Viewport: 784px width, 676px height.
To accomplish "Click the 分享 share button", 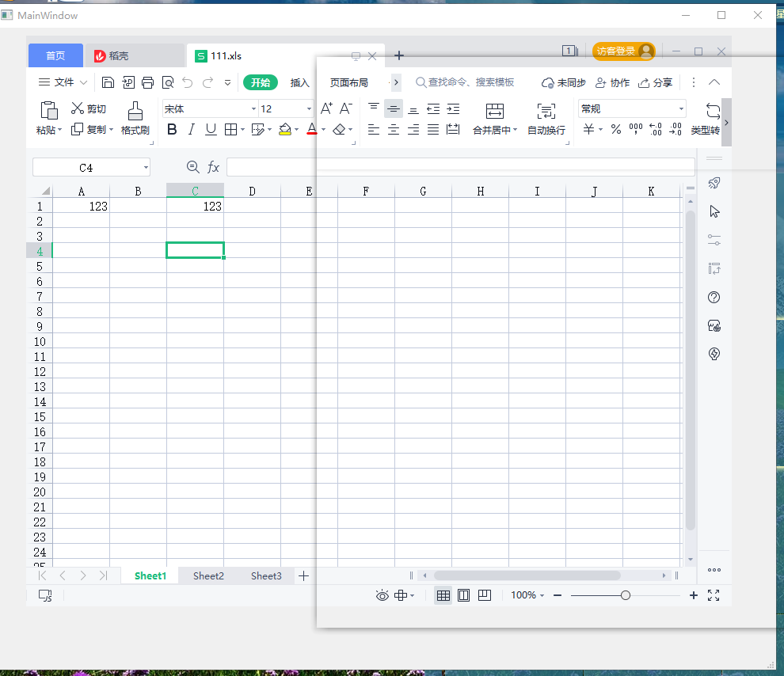I will click(657, 82).
